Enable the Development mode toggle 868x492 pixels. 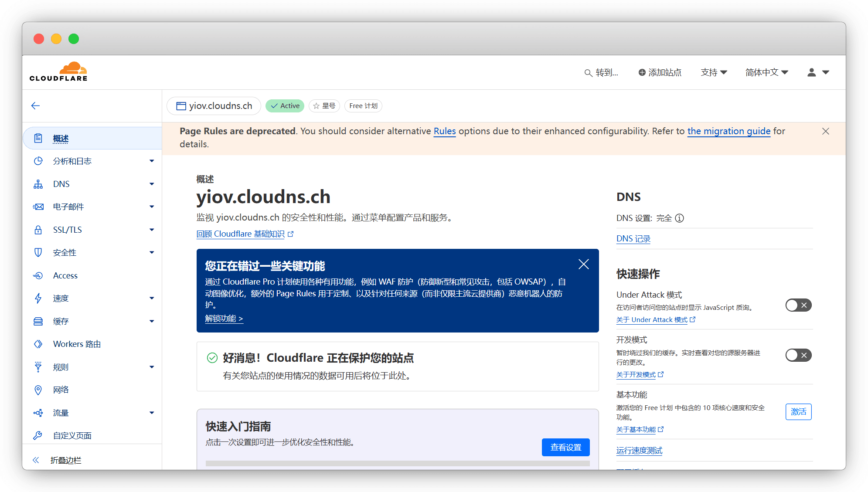click(798, 355)
